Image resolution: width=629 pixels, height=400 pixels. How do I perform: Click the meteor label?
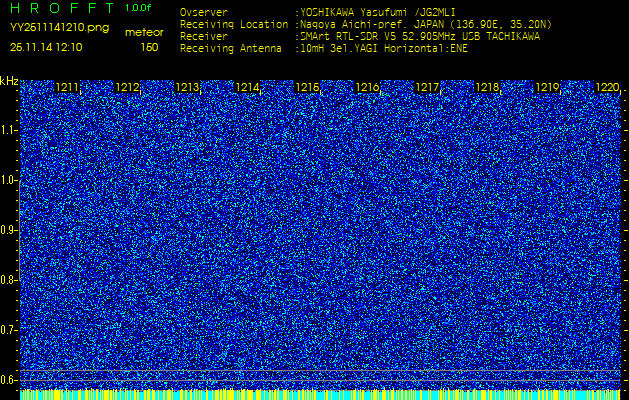pos(144,32)
